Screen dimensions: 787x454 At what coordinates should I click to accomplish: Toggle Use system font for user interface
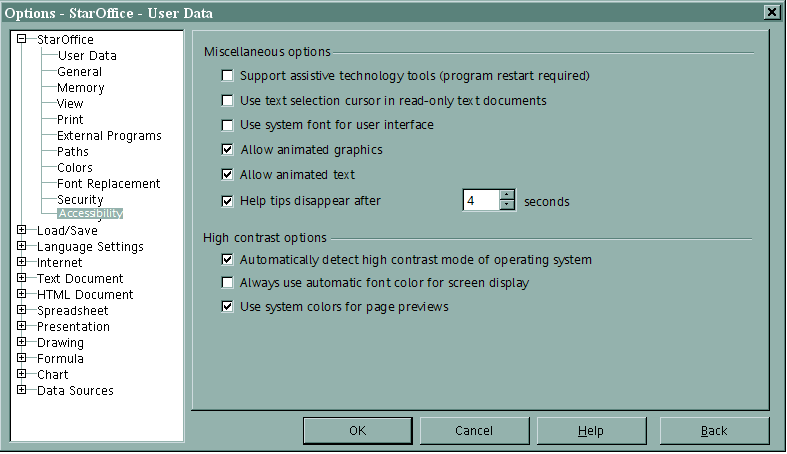[228, 126]
